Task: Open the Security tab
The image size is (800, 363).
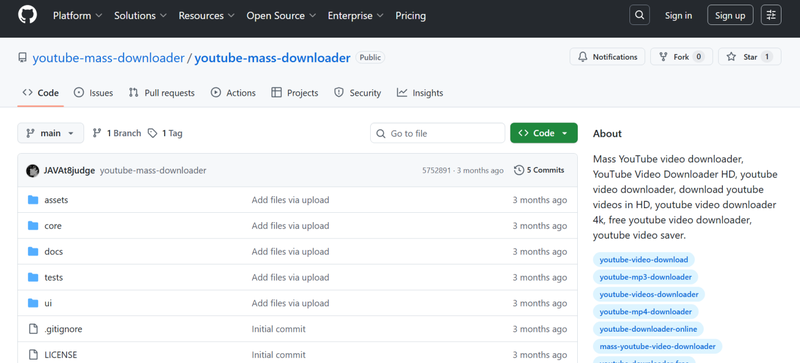Action: pos(357,93)
